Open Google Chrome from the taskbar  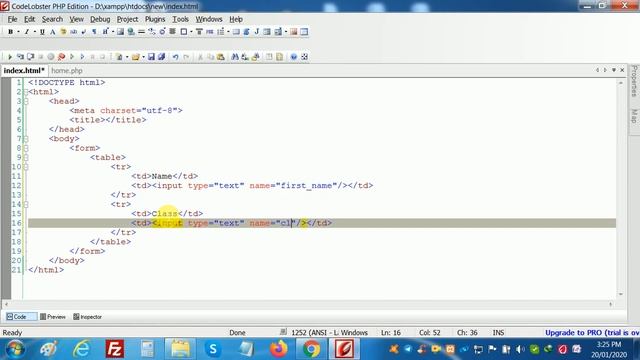(x=311, y=349)
